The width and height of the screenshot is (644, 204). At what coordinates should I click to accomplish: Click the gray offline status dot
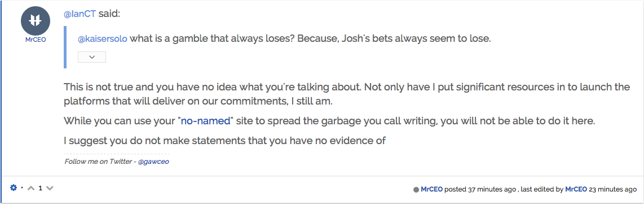click(416, 190)
